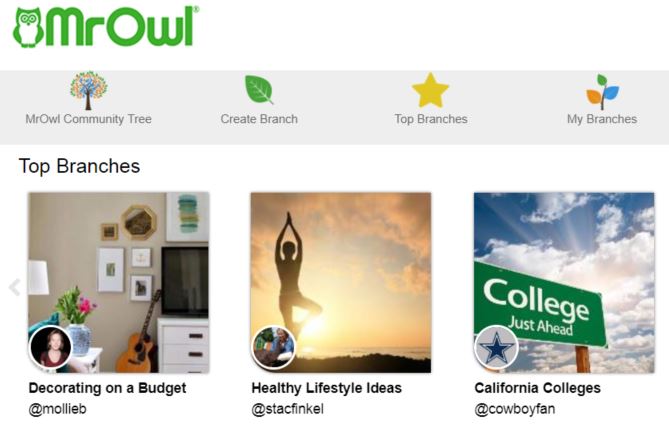The height and width of the screenshot is (438, 669).
Task: Open the Healthy Lifestyle Ideas link
Action: (x=326, y=388)
